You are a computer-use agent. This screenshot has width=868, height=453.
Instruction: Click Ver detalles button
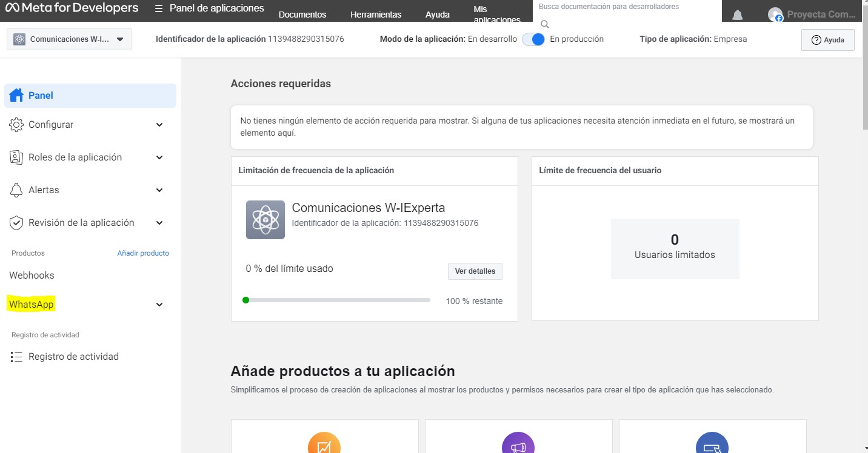[x=475, y=271]
